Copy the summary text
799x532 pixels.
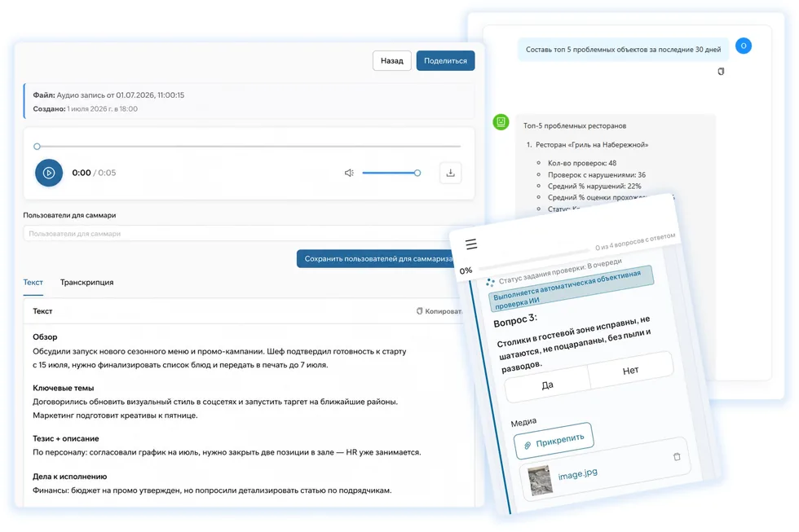pos(439,311)
